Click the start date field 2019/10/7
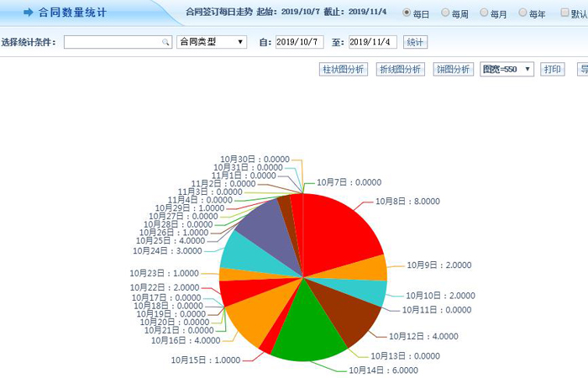Screen dimensions: 588x378 coord(299,42)
